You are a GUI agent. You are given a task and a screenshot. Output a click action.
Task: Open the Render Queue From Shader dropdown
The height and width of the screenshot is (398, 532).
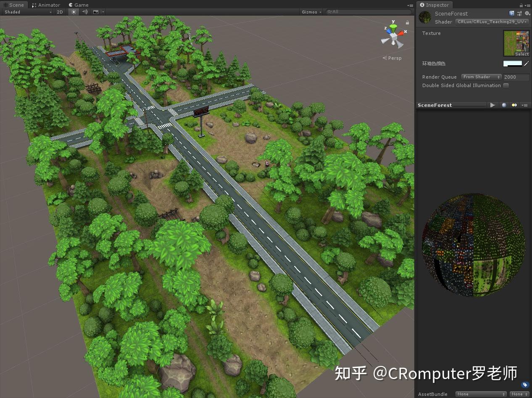(x=481, y=77)
